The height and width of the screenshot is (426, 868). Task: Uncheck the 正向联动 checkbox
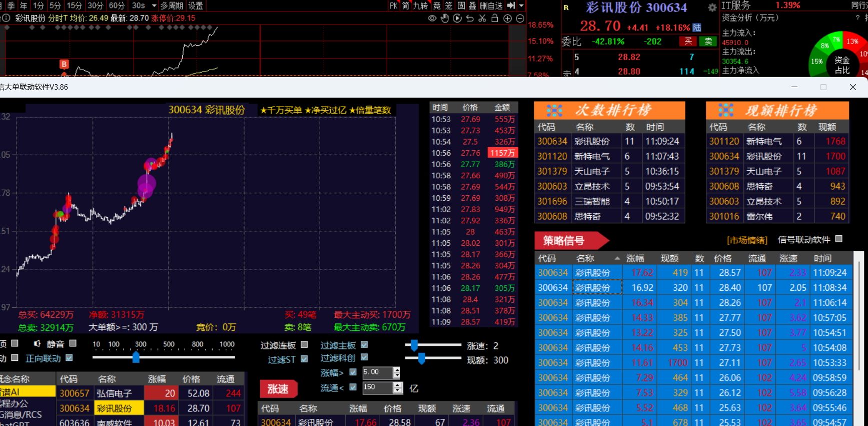[69, 357]
